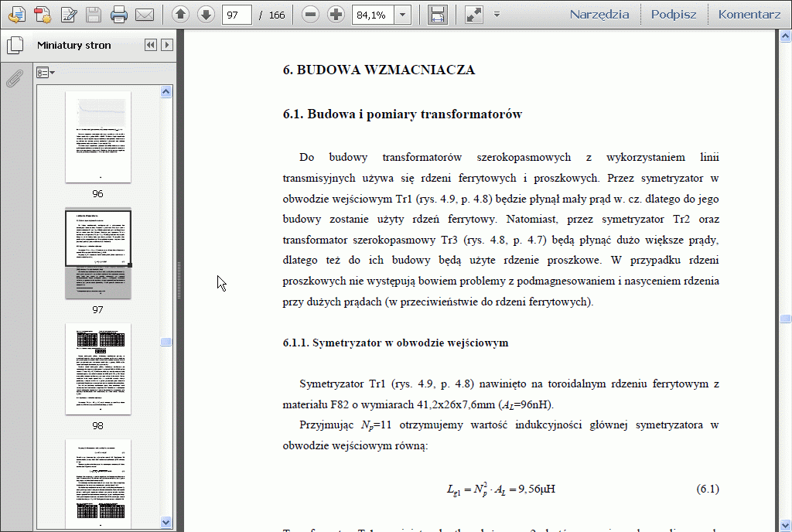Expand the thumbnails panel options menu
This screenshot has width=792, height=532.
(46, 73)
